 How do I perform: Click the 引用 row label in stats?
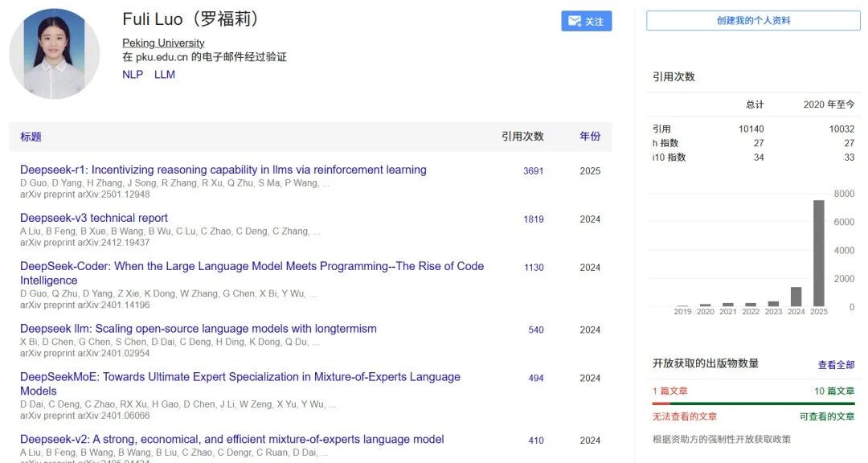[x=661, y=129]
